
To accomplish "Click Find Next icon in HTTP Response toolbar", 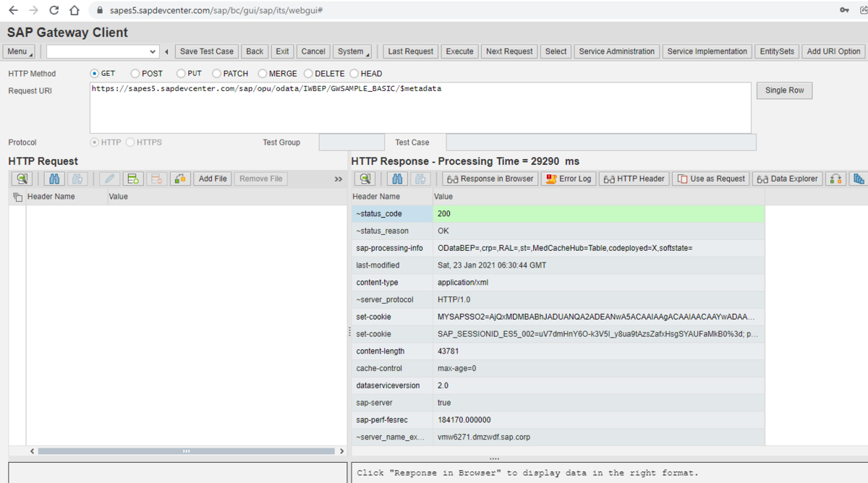I will point(420,179).
